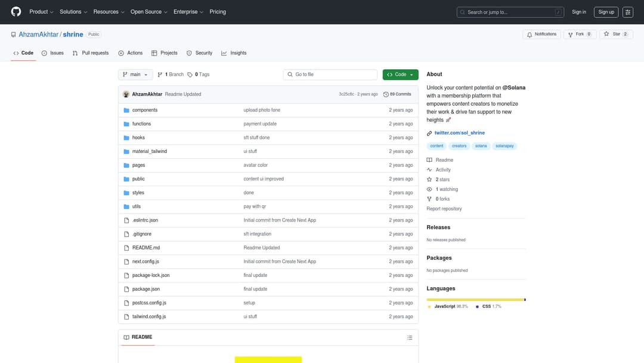Open the material_tailwind folder
Viewport: 644px width, 363px height.
[150, 151]
